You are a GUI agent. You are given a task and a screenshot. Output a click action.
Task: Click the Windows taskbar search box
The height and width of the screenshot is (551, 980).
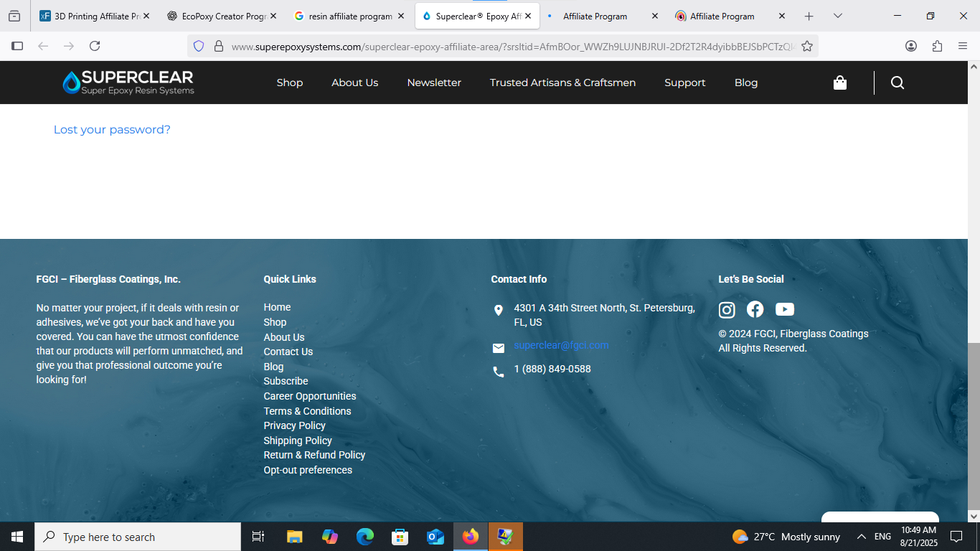(x=138, y=537)
